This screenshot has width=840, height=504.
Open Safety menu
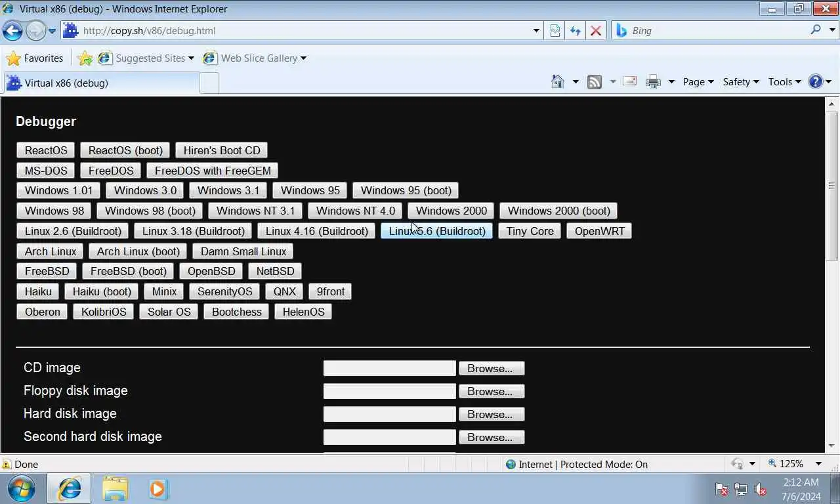tap(741, 81)
